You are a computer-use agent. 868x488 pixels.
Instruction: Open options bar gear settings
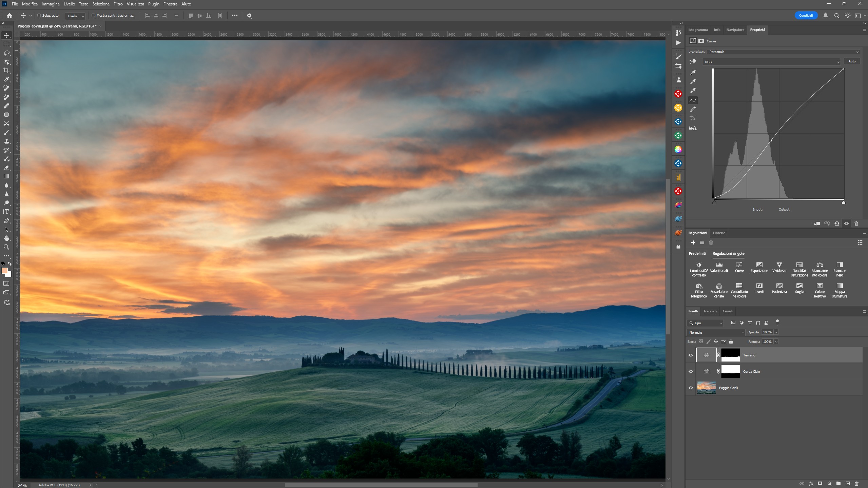coord(249,16)
